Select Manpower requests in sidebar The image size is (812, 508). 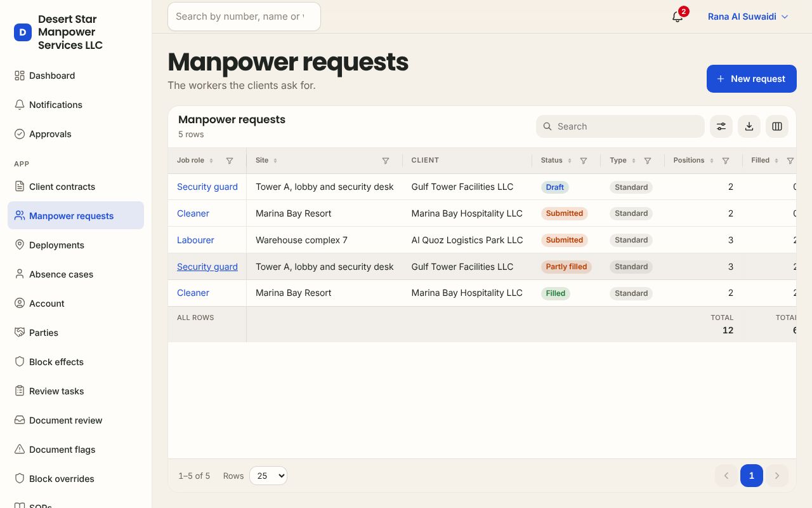[x=75, y=216]
